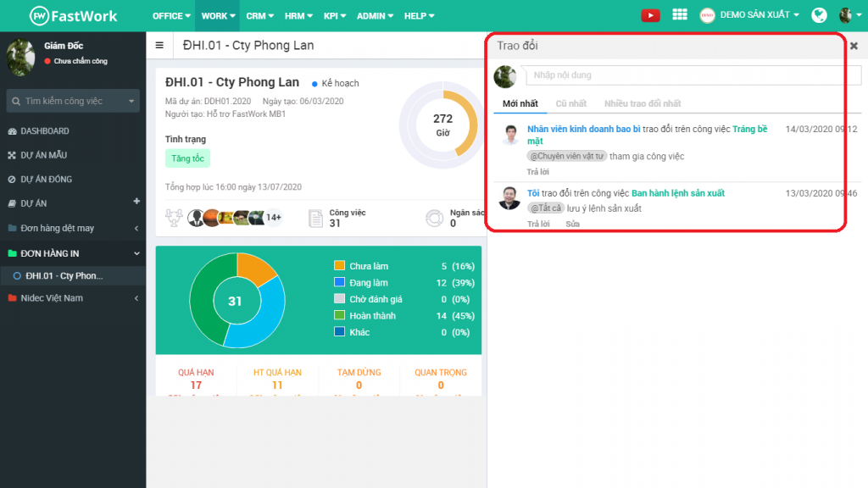868x488 pixels.
Task: Click the Dự án mẫu icon
Action: pyautogui.click(x=12, y=156)
